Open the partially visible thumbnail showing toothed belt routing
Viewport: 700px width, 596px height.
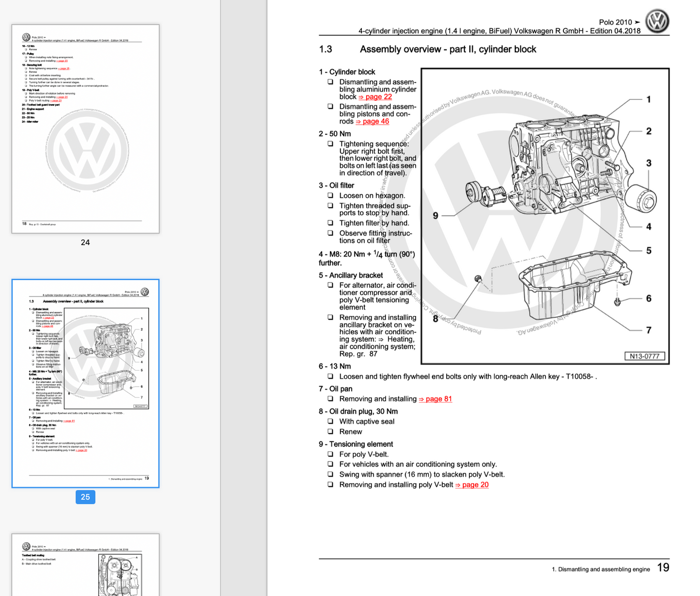85,565
